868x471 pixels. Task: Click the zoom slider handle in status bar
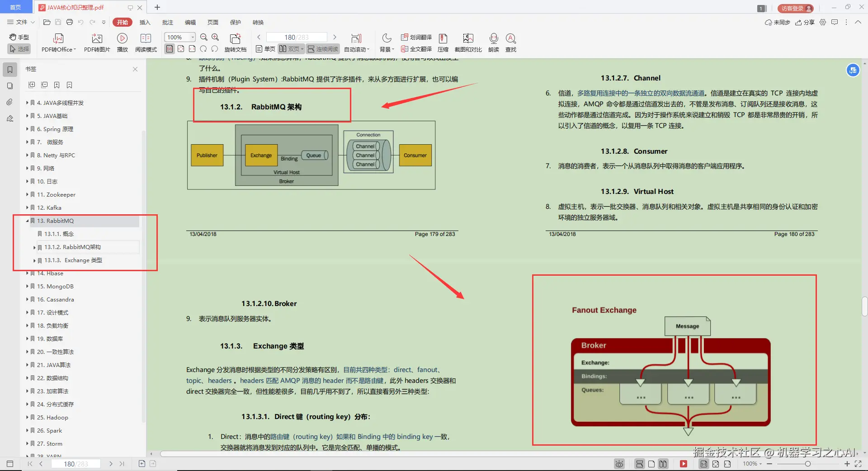(x=807, y=464)
